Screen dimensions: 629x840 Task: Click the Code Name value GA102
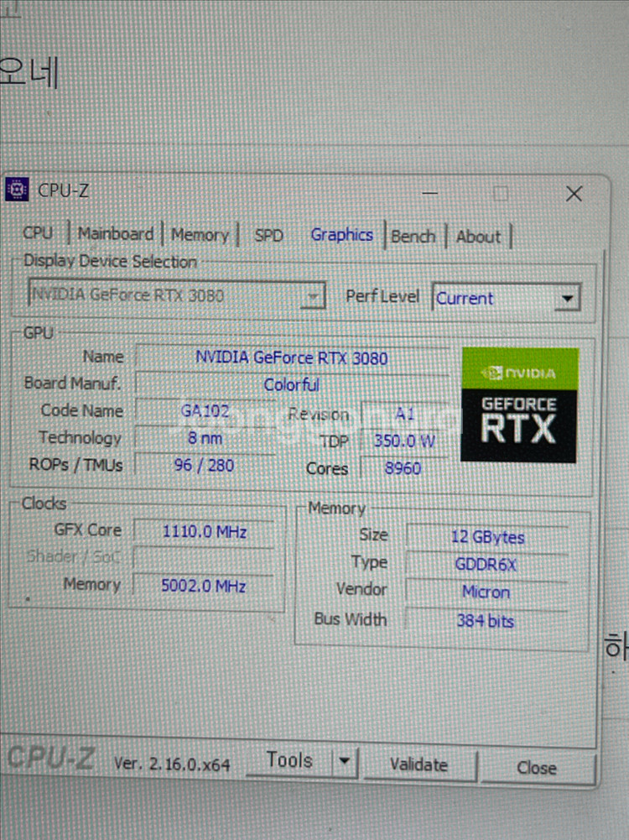205,411
